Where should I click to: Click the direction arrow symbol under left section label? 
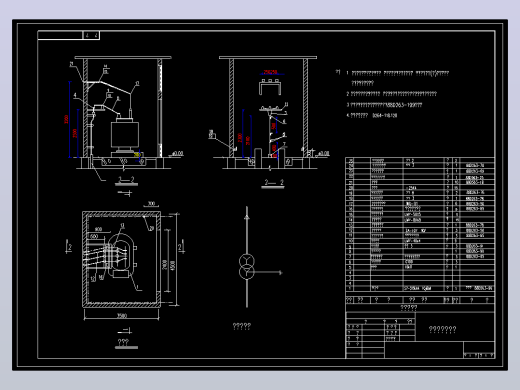(125, 192)
